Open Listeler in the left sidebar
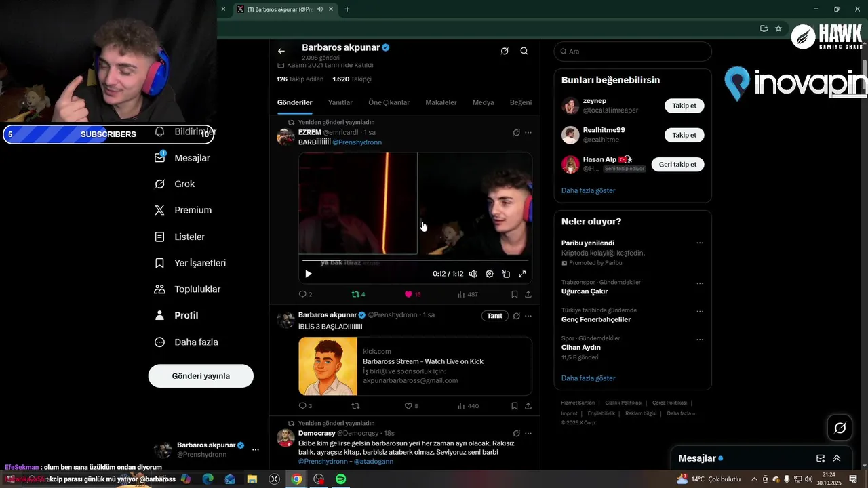This screenshot has width=868, height=488. click(180, 237)
